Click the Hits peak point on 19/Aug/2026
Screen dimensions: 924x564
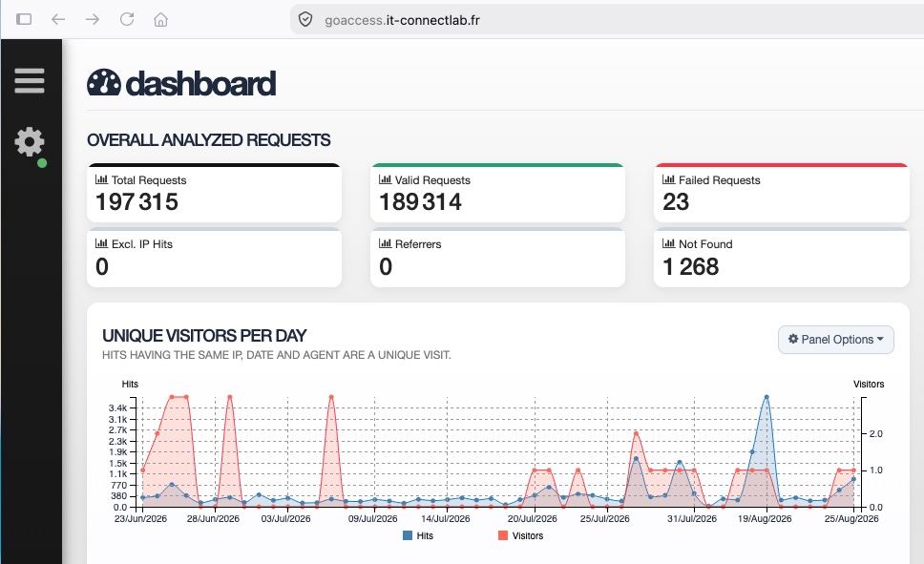coord(766,397)
